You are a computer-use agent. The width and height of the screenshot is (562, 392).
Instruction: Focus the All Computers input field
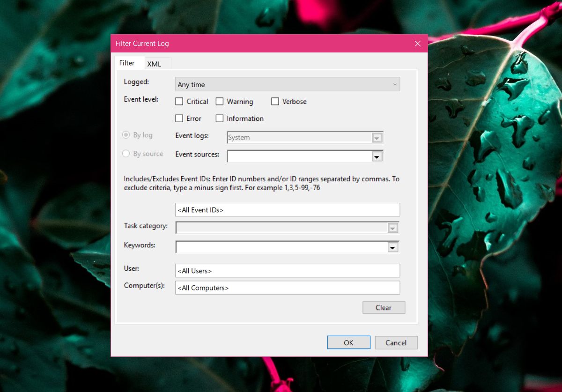(288, 288)
